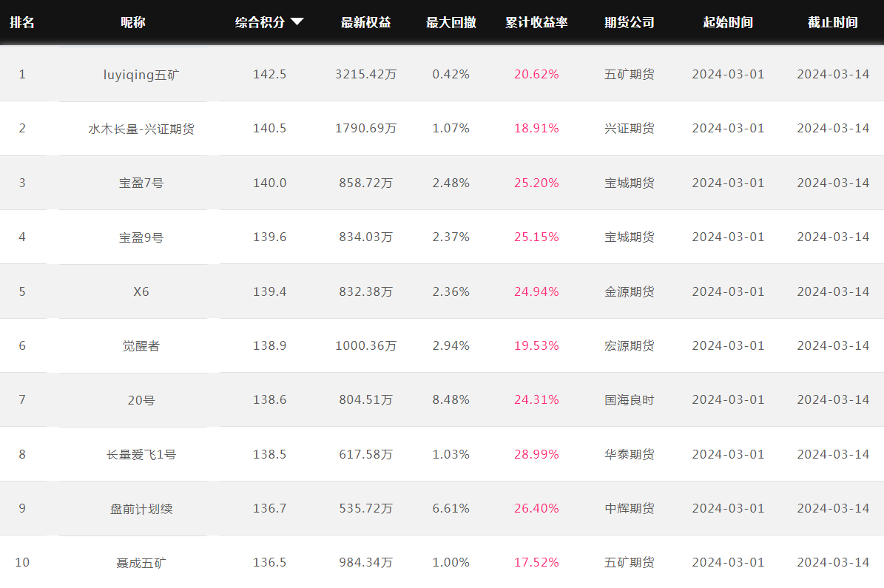Select company 宏源期货 cell
Image resolution: width=884 pixels, height=588 pixels.
pos(630,345)
